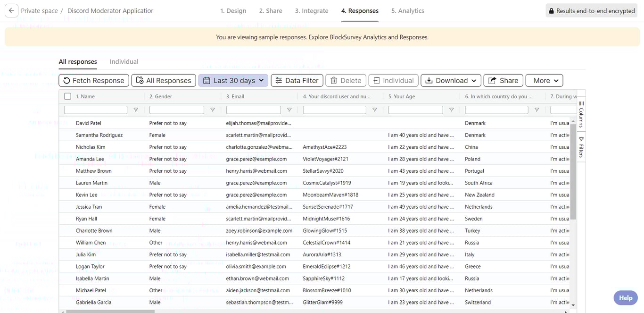Expand the Last 30 days dropdown
Image resolution: width=644 pixels, height=313 pixels.
pos(233,81)
